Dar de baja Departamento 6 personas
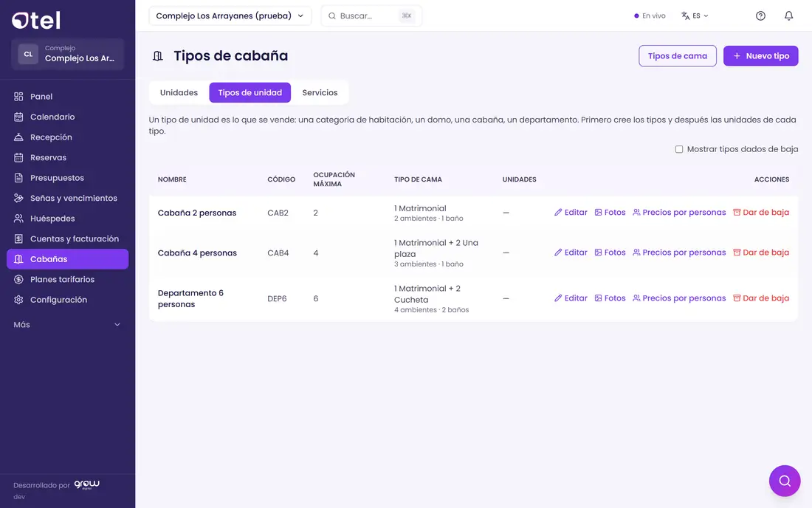Viewport: 812px width, 508px height. [761, 298]
